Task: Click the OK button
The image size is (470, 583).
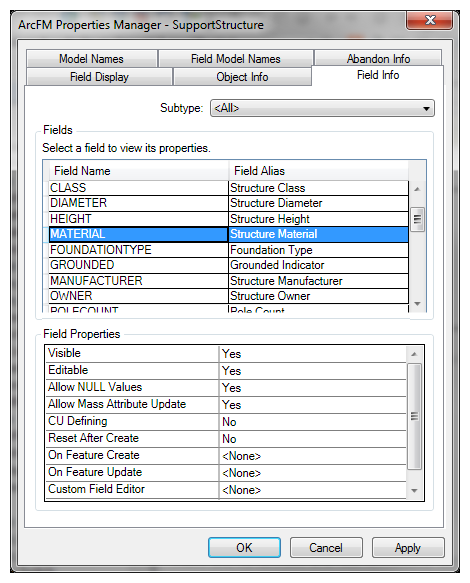Action: coord(244,547)
